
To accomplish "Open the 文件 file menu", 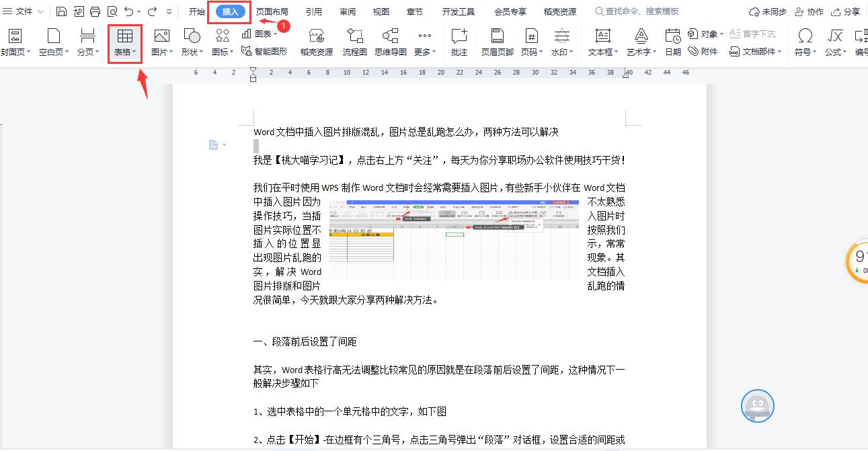I will [24, 11].
